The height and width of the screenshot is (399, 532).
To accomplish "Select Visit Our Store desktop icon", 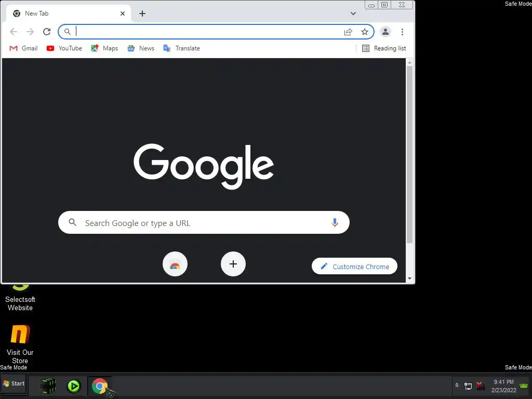I will pos(20,344).
